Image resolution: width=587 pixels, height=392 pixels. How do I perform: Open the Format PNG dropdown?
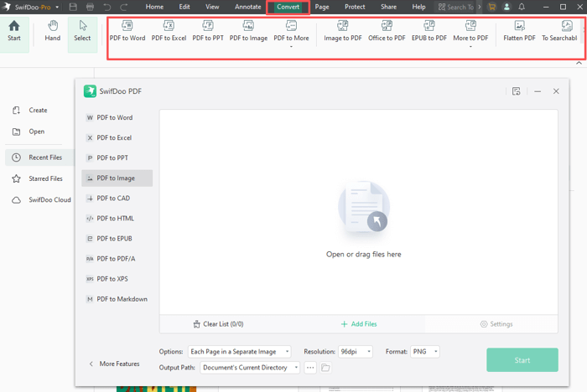424,352
